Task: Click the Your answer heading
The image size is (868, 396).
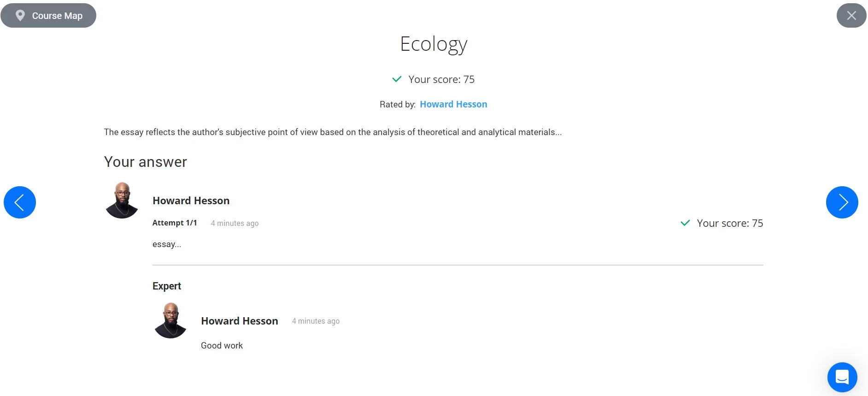Action: pyautogui.click(x=145, y=162)
